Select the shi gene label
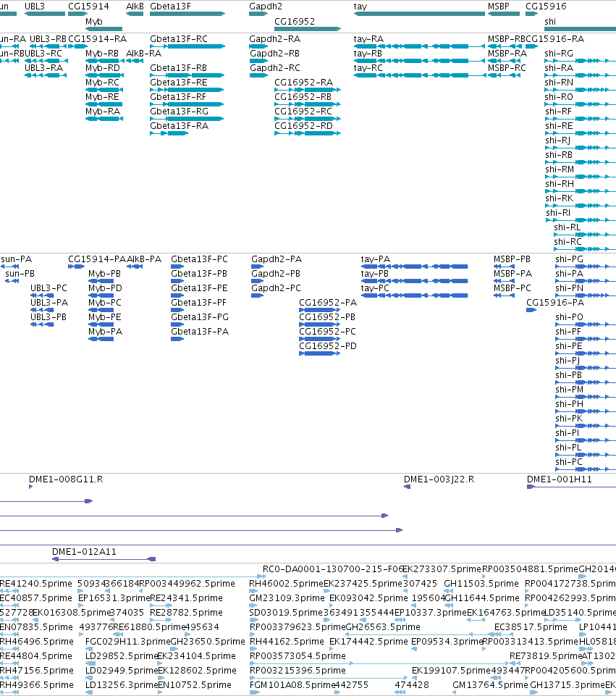 pos(550,21)
